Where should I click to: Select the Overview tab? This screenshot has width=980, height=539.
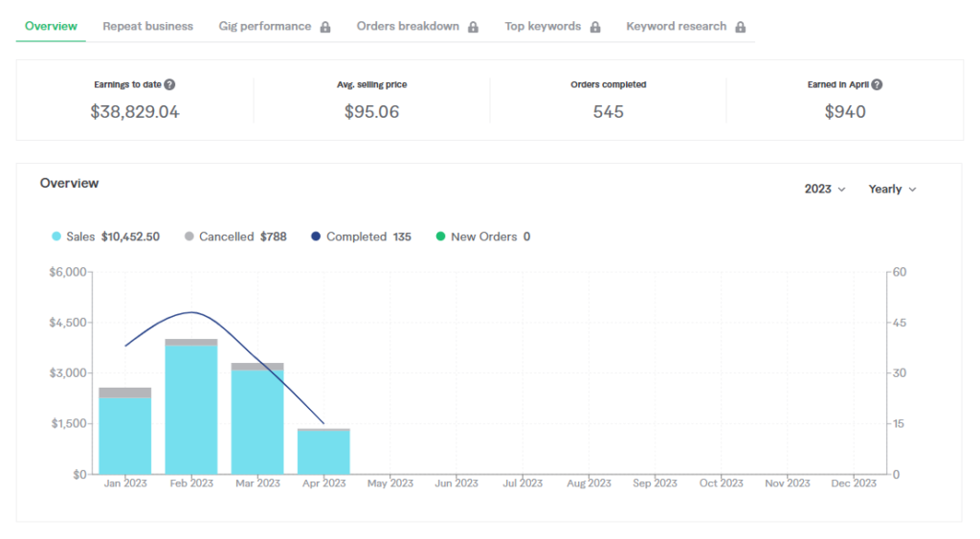(x=51, y=26)
